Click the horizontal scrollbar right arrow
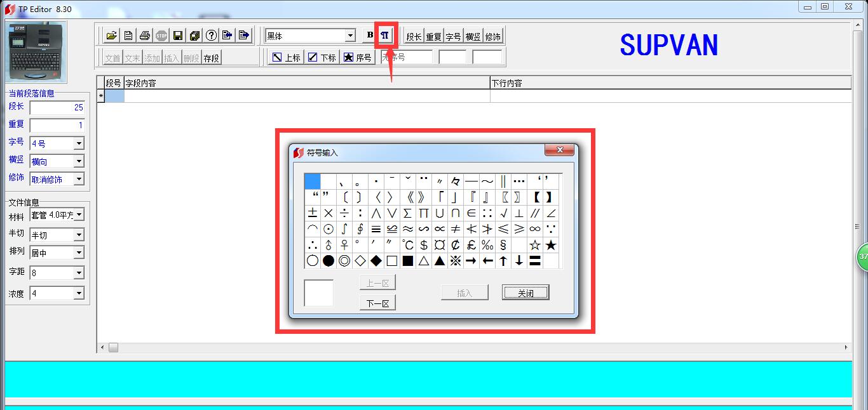 pos(846,348)
